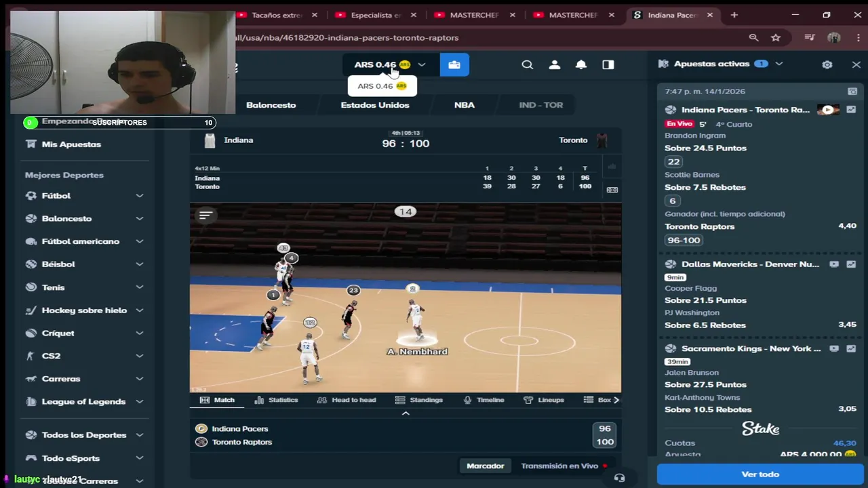Click the Baloncesto breadcrumb
868x488 pixels.
[271, 105]
